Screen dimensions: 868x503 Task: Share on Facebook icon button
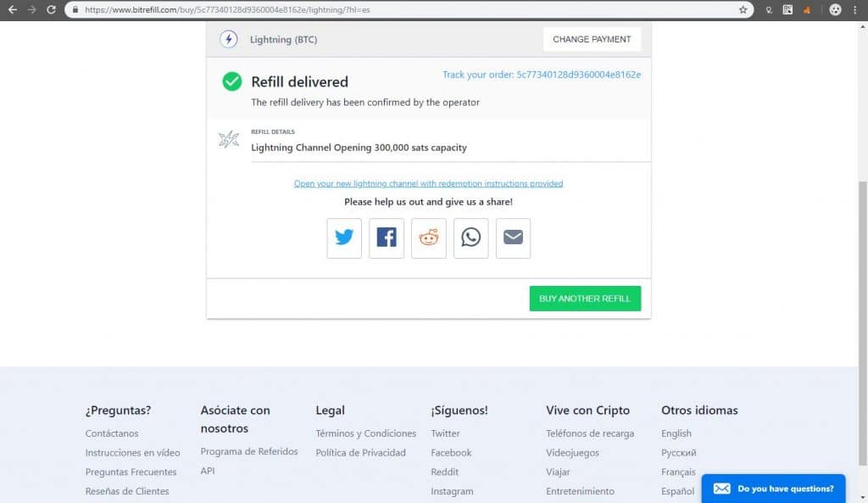pos(387,238)
